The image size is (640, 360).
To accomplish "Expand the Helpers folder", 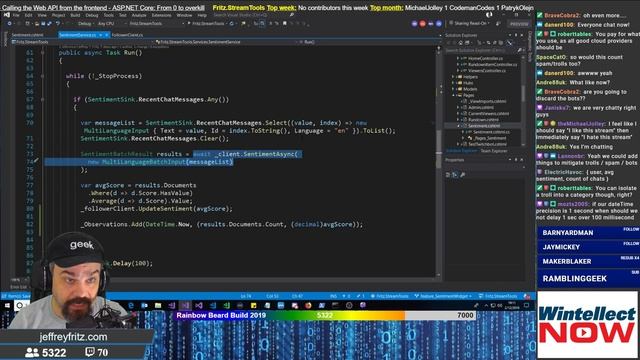I will (x=453, y=77).
